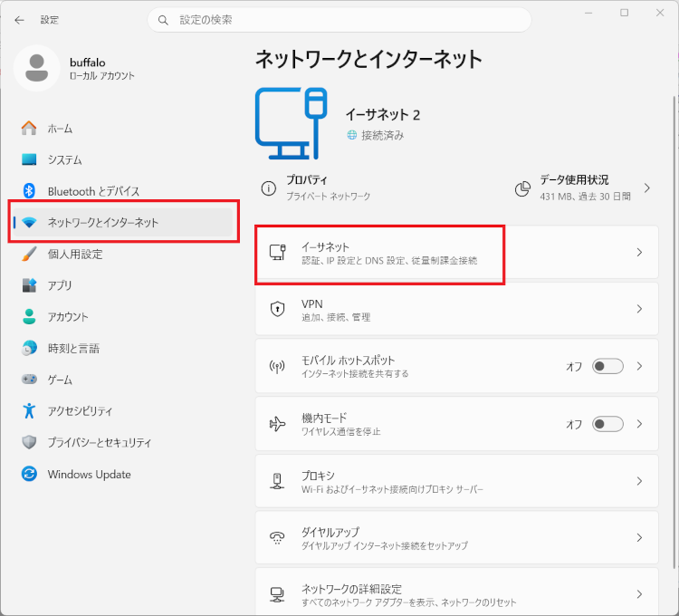Click the 時刻と言語 globe clock icon
The height and width of the screenshot is (616, 679).
click(x=29, y=348)
